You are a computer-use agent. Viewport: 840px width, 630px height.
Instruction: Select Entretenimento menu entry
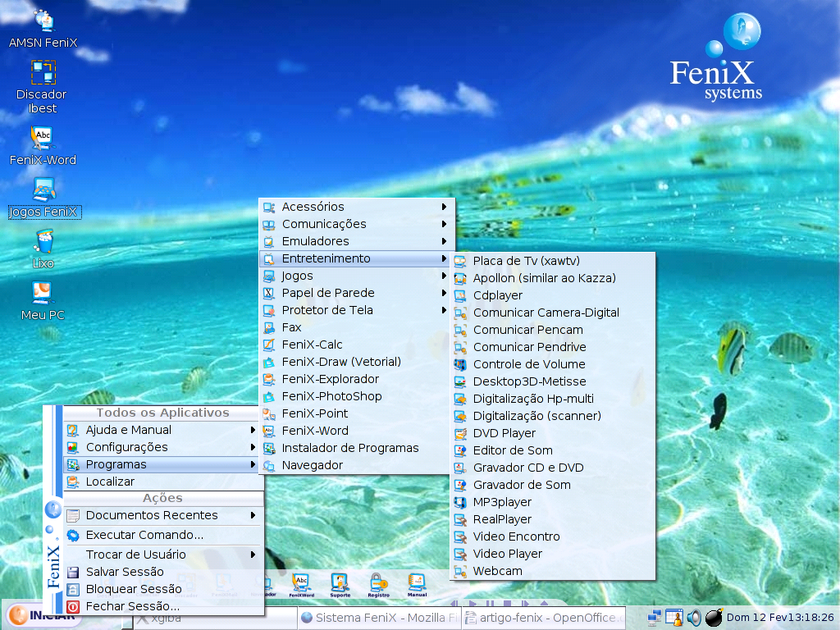[356, 258]
